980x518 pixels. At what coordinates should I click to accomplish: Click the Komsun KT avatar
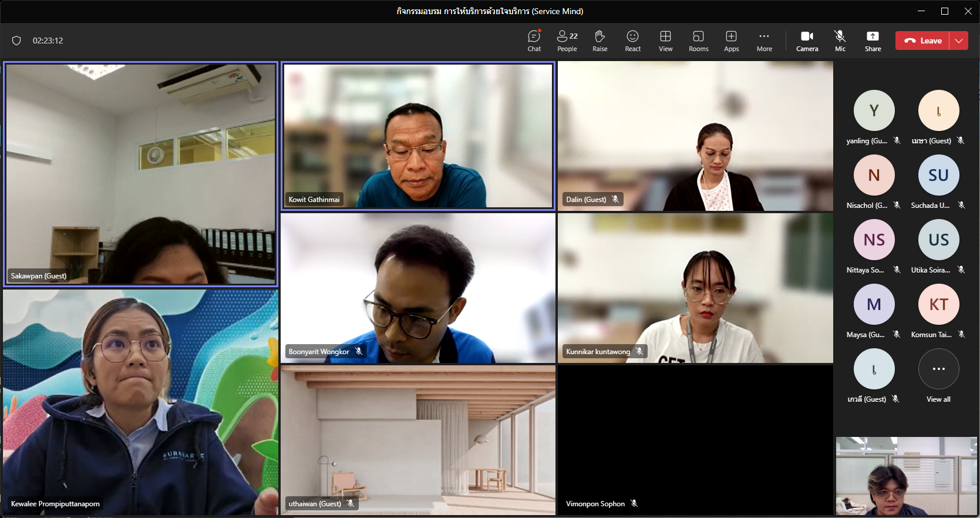click(938, 304)
